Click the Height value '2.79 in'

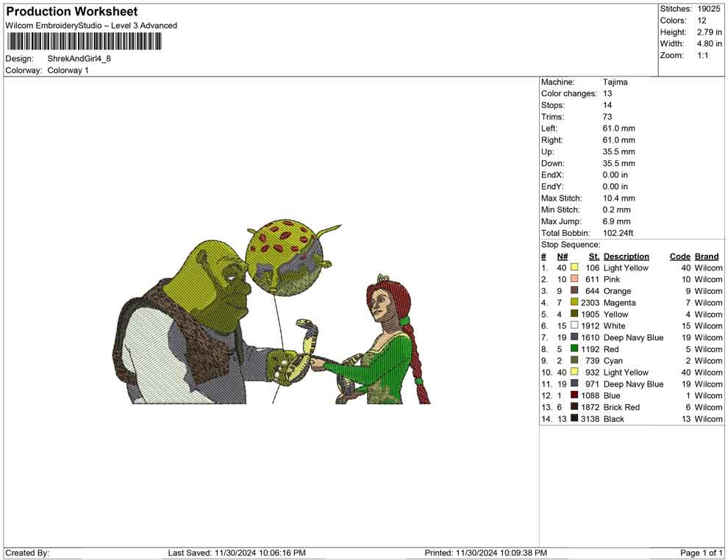point(709,32)
